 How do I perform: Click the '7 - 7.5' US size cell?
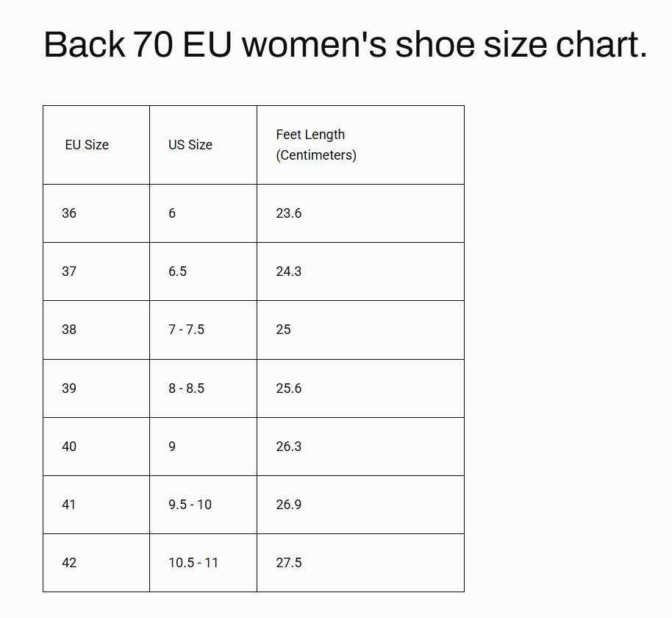pyautogui.click(x=186, y=330)
